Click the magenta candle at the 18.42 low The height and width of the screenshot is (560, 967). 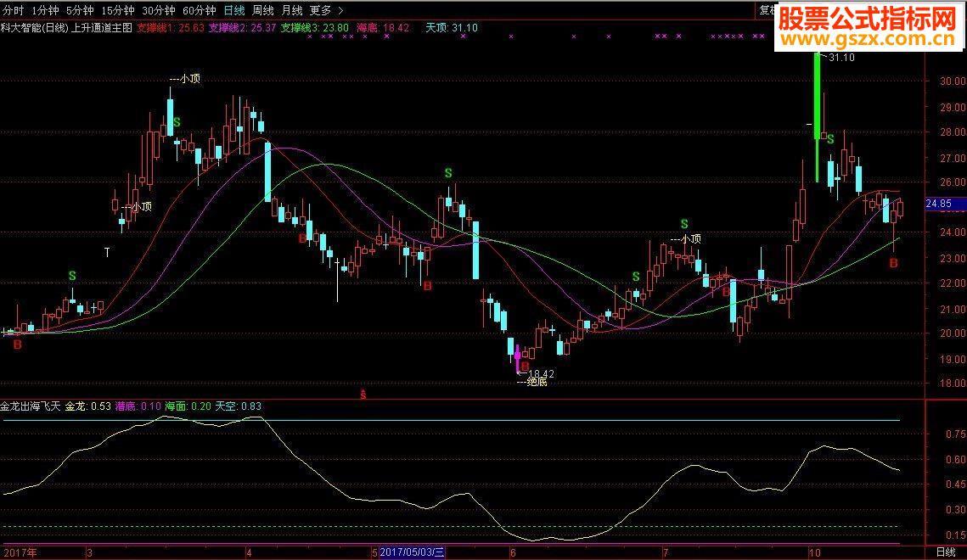tap(517, 358)
